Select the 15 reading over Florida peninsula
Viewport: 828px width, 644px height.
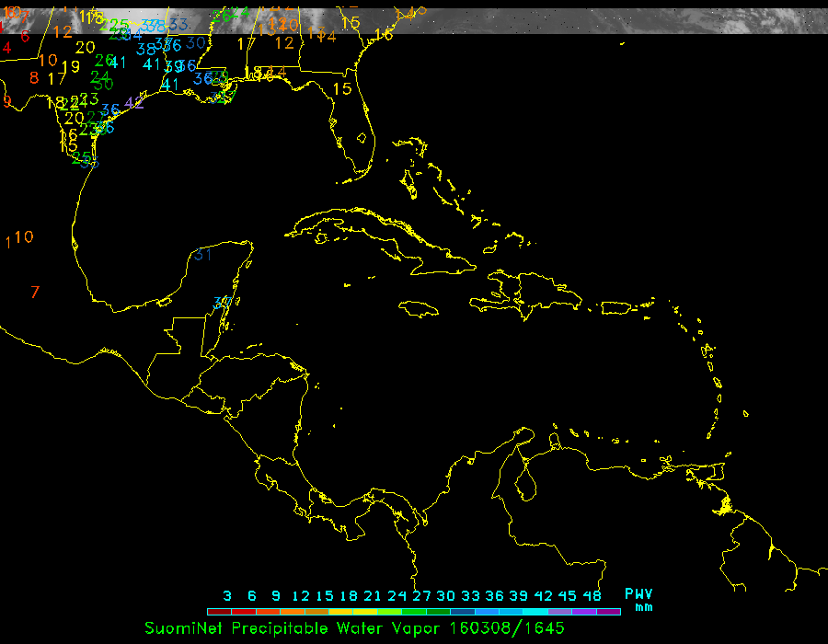[x=342, y=89]
